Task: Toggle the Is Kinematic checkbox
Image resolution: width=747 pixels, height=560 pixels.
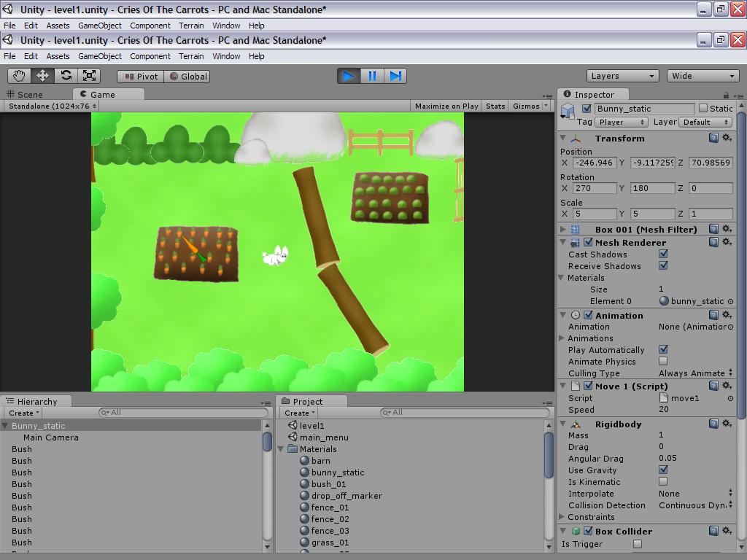Action: click(x=663, y=481)
